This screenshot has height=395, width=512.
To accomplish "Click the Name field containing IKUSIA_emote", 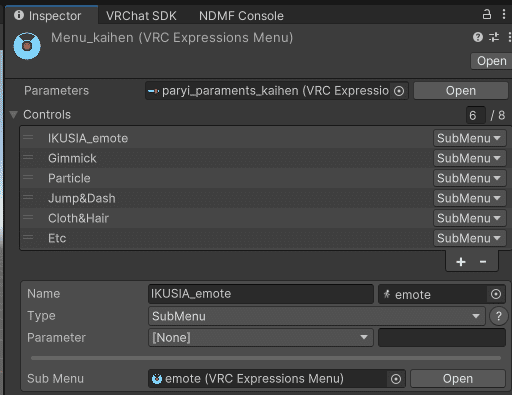I will pos(261,294).
